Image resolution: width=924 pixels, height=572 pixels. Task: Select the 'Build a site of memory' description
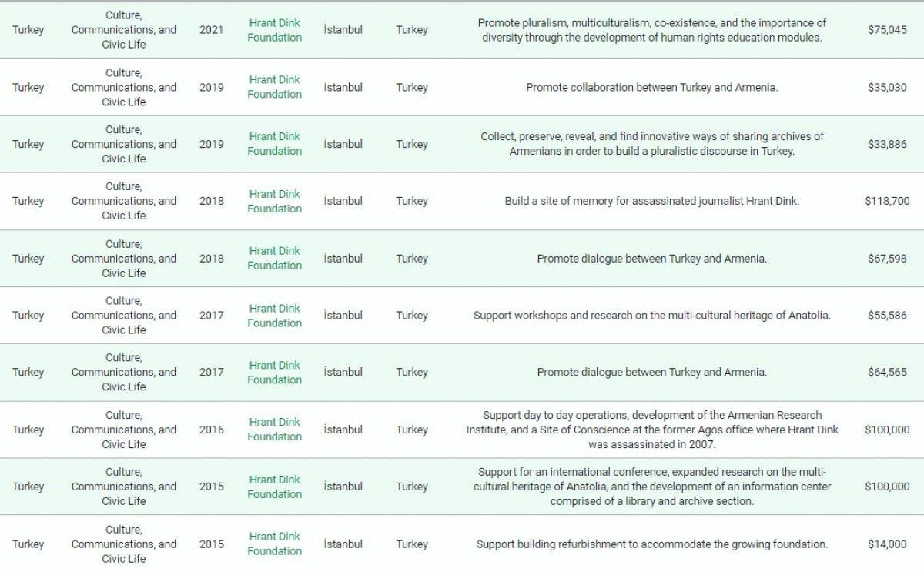(651, 201)
